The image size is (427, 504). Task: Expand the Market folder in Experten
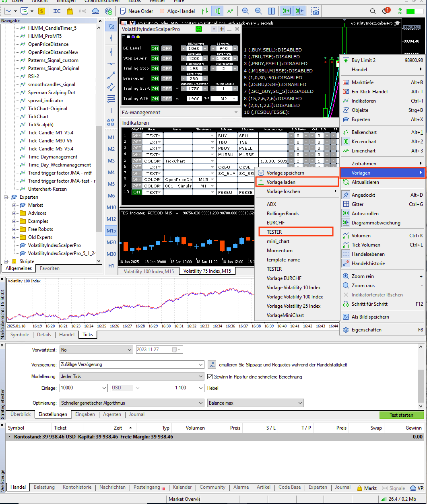point(15,205)
